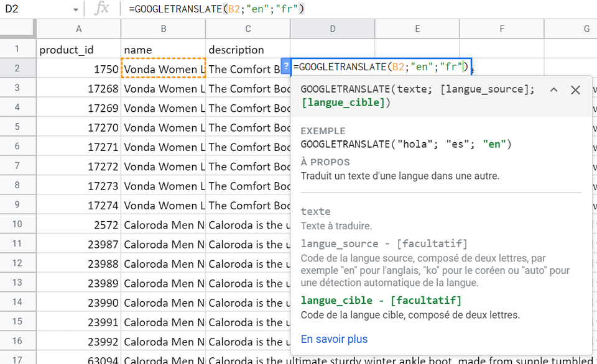This screenshot has height=364, width=597.
Task: Select the cell containing 23990
Action: 78,302
